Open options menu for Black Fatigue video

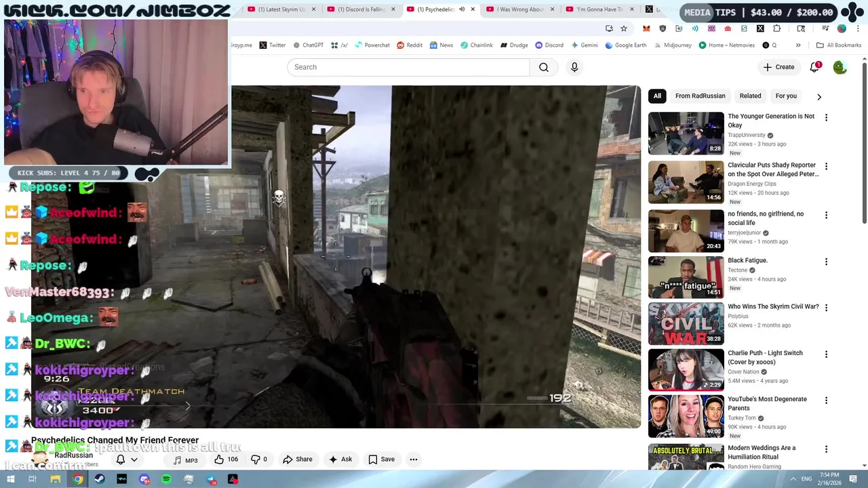coord(826,262)
